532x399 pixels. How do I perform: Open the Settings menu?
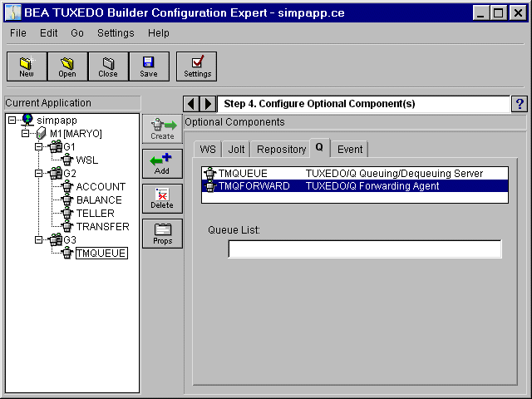116,33
